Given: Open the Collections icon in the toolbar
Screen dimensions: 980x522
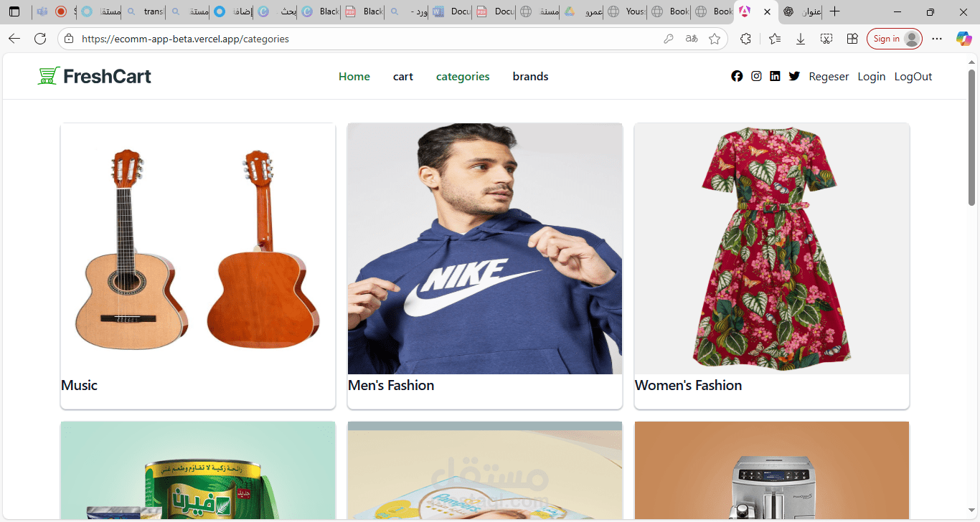Looking at the screenshot, I should click(x=852, y=39).
